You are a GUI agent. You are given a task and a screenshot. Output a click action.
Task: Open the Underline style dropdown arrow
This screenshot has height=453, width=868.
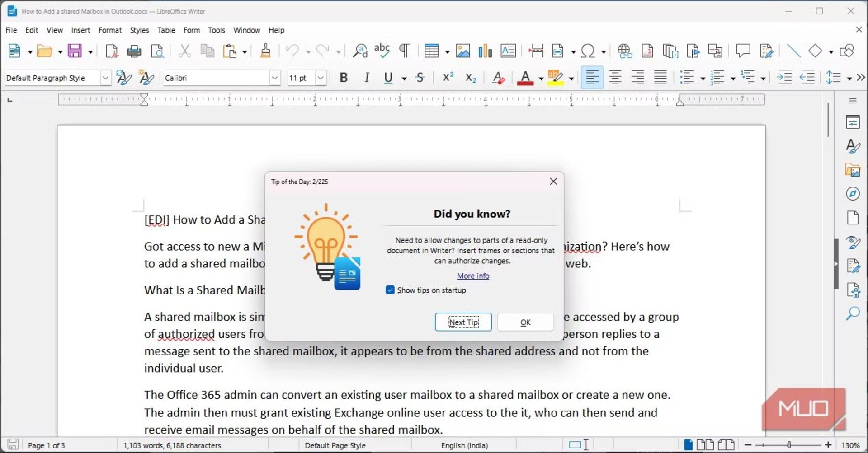404,79
